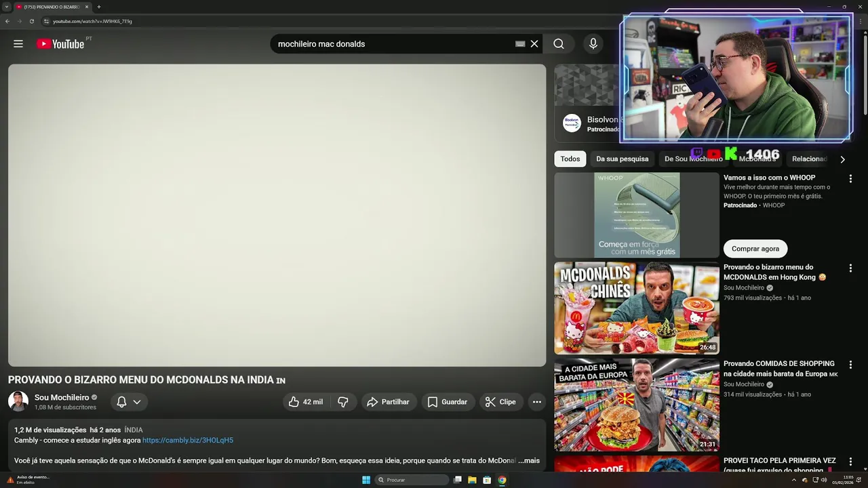Go to YouTube home via logo
The height and width of the screenshot is (488, 868).
[x=60, y=44]
